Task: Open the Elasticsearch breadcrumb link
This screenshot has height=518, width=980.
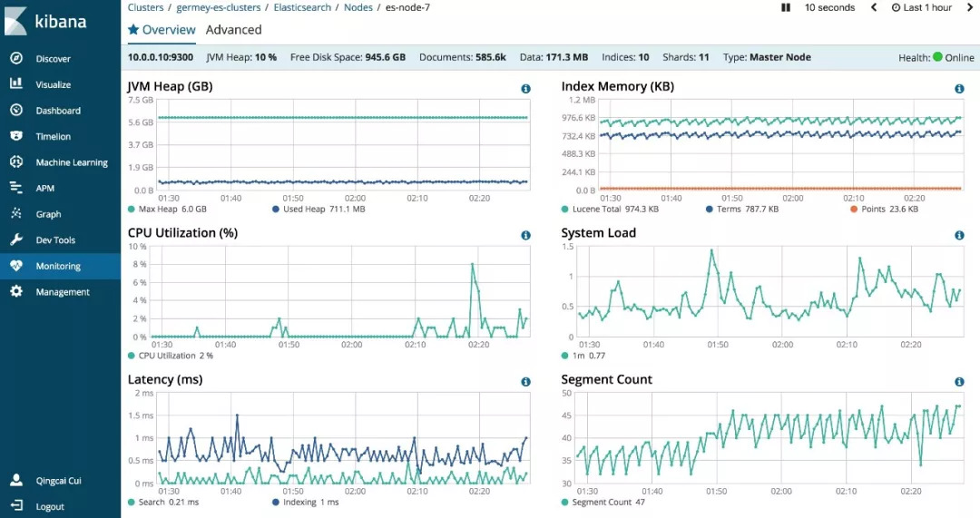Action: click(x=302, y=7)
